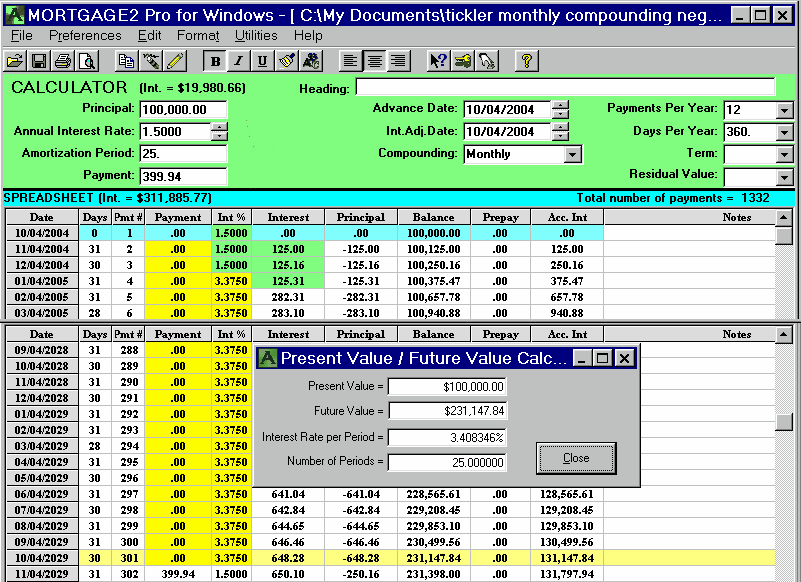Open the Preferences menu
Screen dimensions: 801x582
[x=85, y=35]
